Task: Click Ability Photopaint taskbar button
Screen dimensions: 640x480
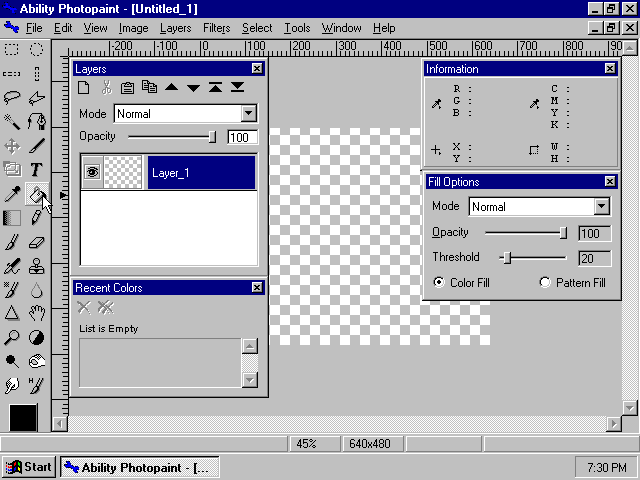Action: 140,467
